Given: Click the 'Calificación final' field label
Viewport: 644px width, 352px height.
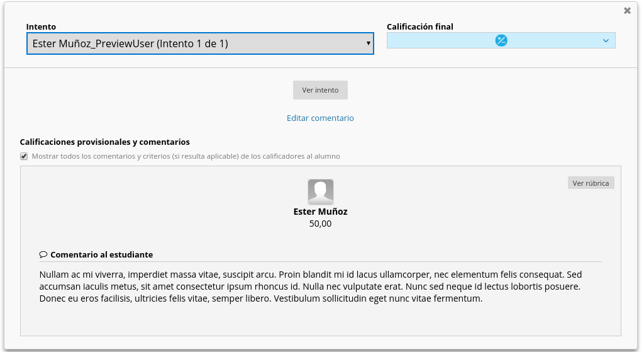Looking at the screenshot, I should coord(419,27).
